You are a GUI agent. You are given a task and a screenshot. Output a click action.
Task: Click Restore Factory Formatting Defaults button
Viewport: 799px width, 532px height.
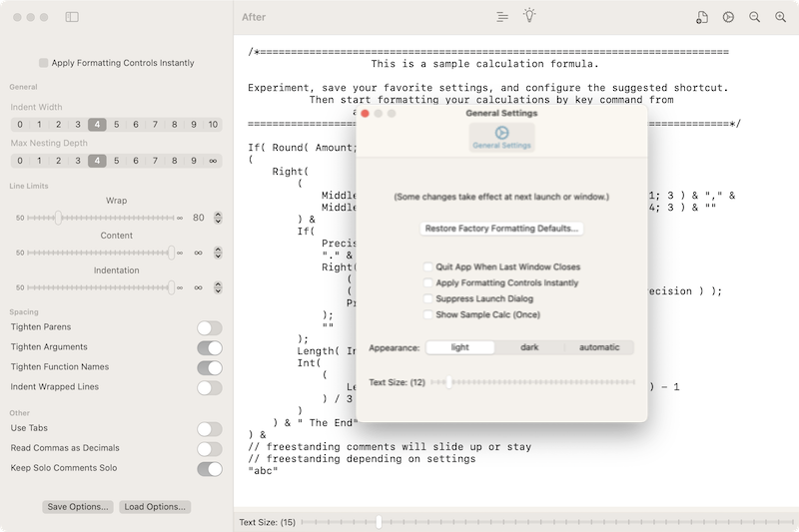coord(502,229)
